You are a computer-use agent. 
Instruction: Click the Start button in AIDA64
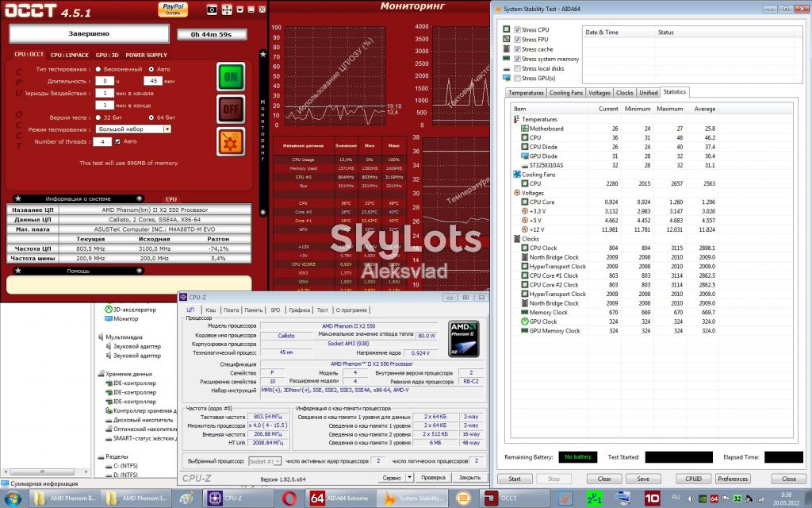click(x=515, y=479)
